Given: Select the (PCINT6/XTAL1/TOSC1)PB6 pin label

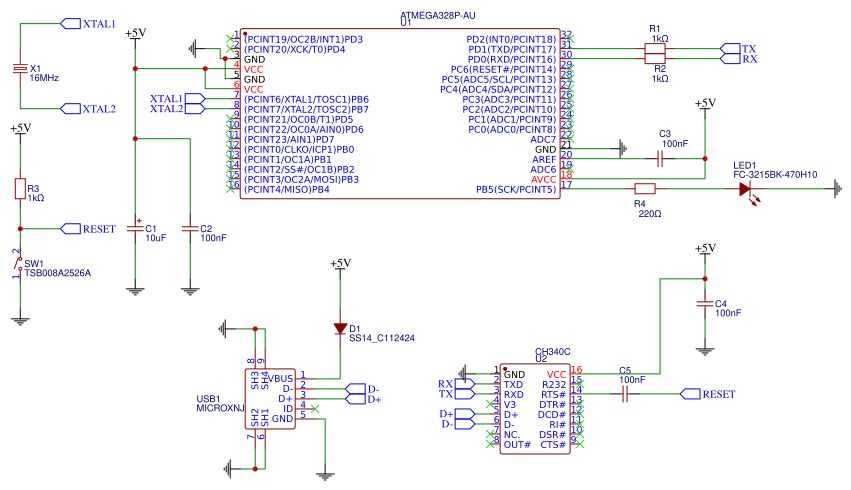Looking at the screenshot, I should pyautogui.click(x=306, y=99).
